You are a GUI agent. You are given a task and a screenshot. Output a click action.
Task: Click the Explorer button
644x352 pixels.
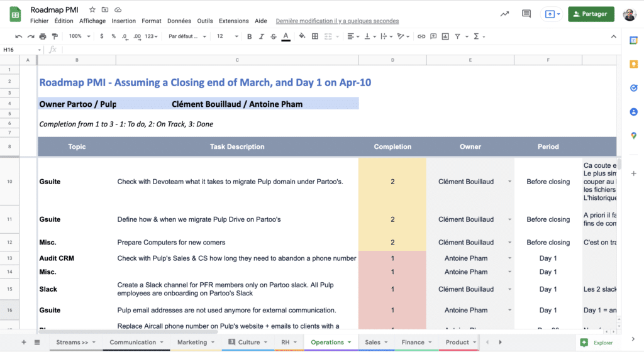click(x=597, y=343)
